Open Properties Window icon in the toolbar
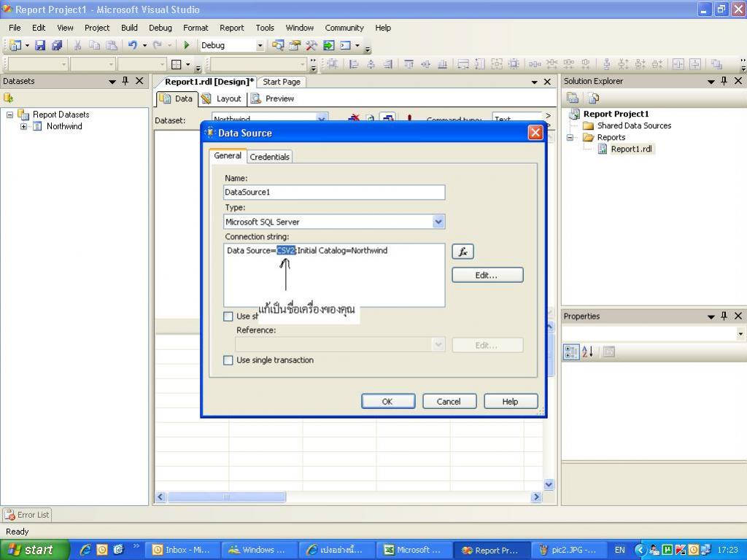This screenshot has height=560, width=747. 295,45
